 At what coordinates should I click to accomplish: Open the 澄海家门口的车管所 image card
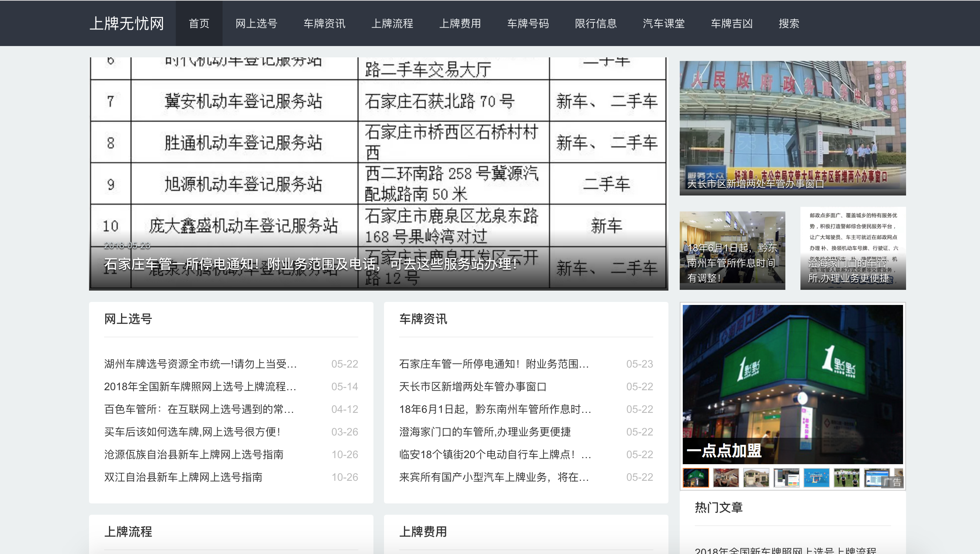point(853,248)
